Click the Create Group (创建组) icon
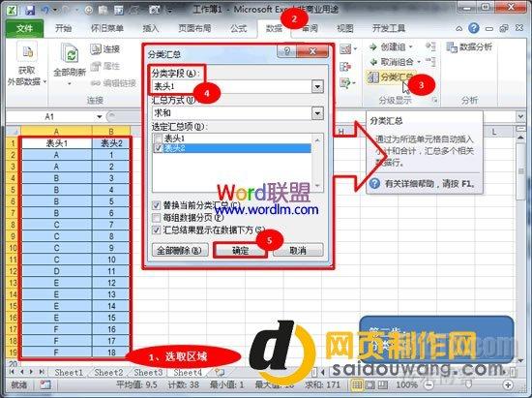Screen dimensions: 532x398 [373, 46]
